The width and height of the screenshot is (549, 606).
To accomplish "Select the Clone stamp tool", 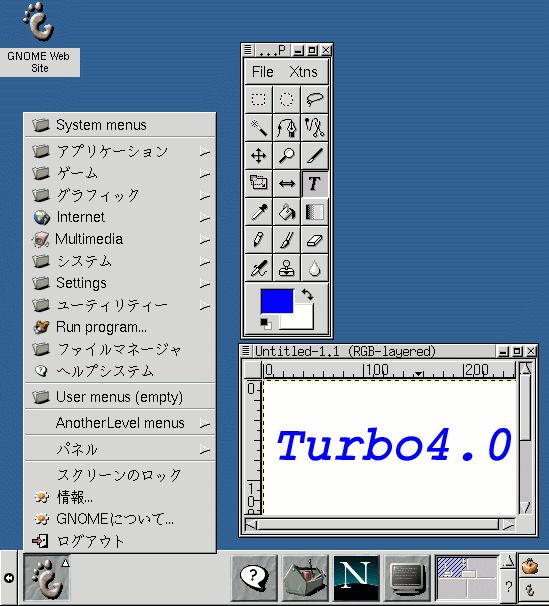I will [286, 267].
